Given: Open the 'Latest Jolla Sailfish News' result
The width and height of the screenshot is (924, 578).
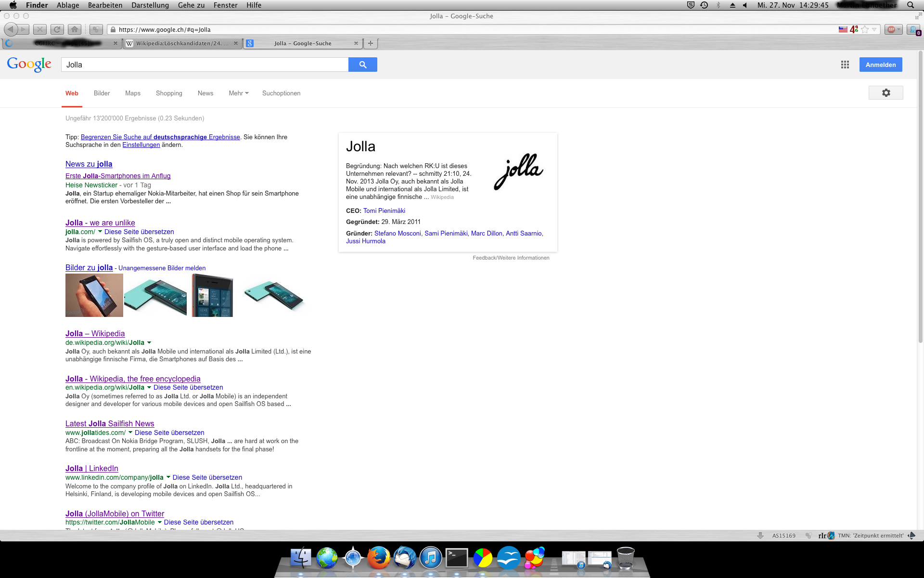Looking at the screenshot, I should (x=110, y=423).
